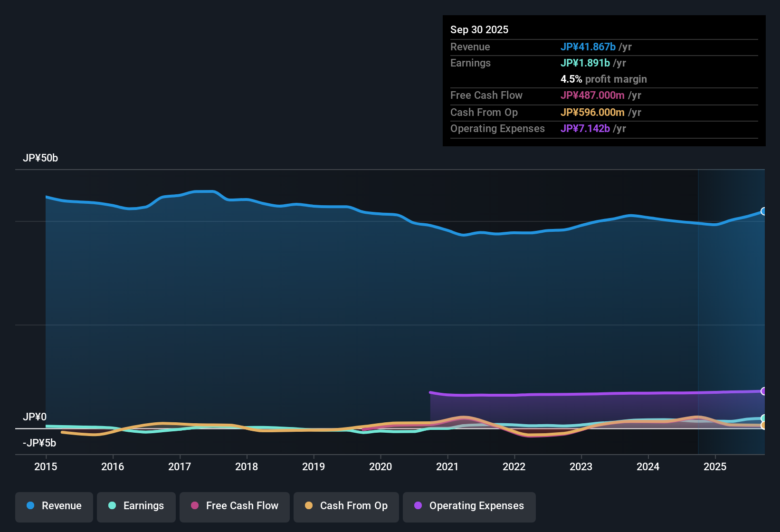Click the pink Free Cash Flow legend dot
780x532 pixels.
coord(194,506)
